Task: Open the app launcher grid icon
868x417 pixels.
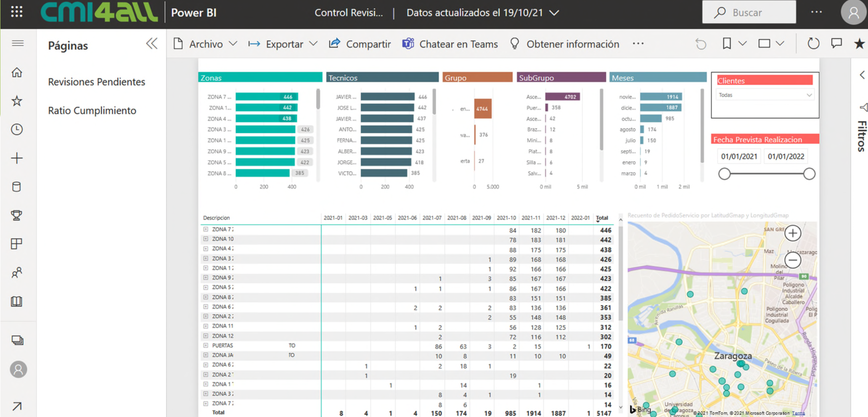Action: pyautogui.click(x=17, y=12)
